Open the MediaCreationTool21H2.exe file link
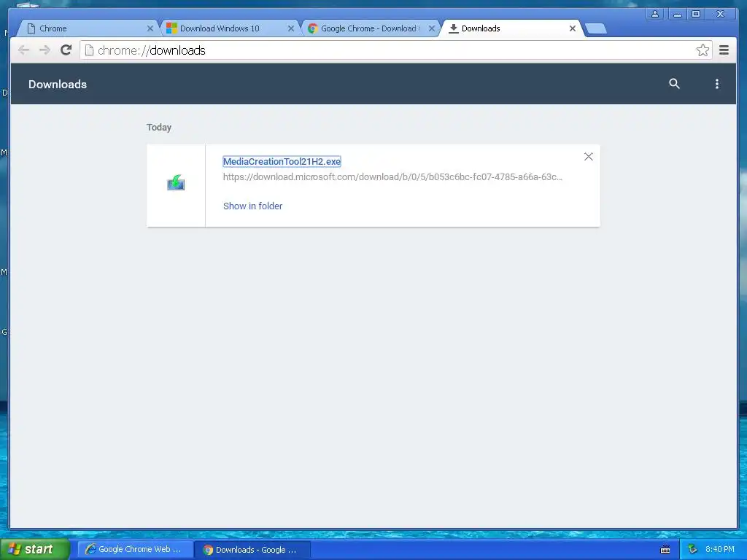This screenshot has height=560, width=747. point(282,161)
